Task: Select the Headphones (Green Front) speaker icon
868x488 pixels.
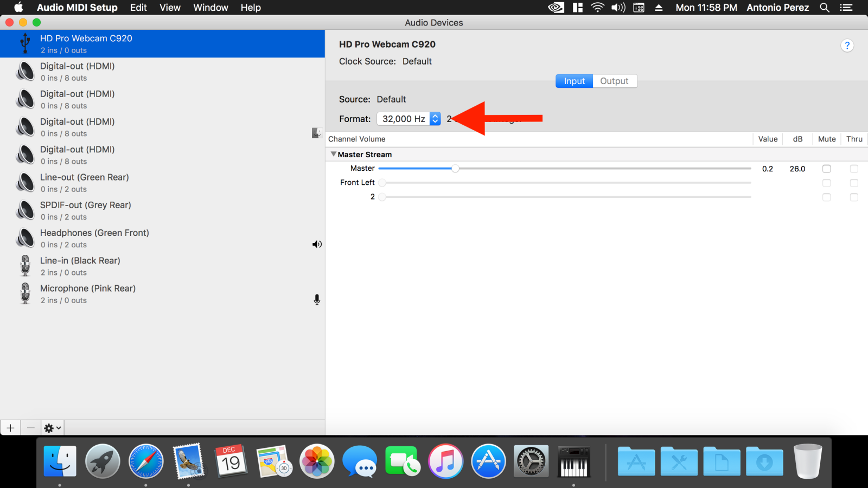Action: click(25, 238)
